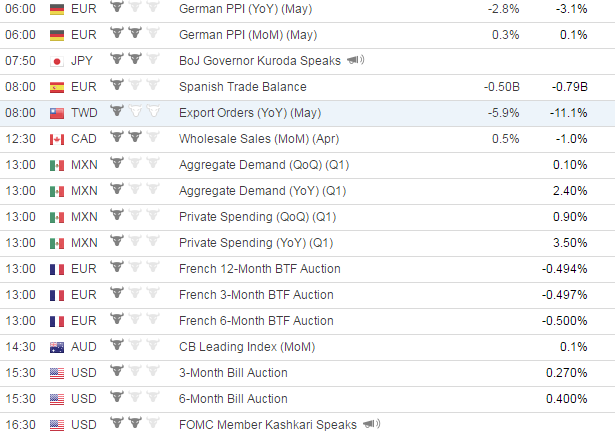This screenshot has width=615, height=436.
Task: Open Spanish Trade Balance event details
Action: 242,87
